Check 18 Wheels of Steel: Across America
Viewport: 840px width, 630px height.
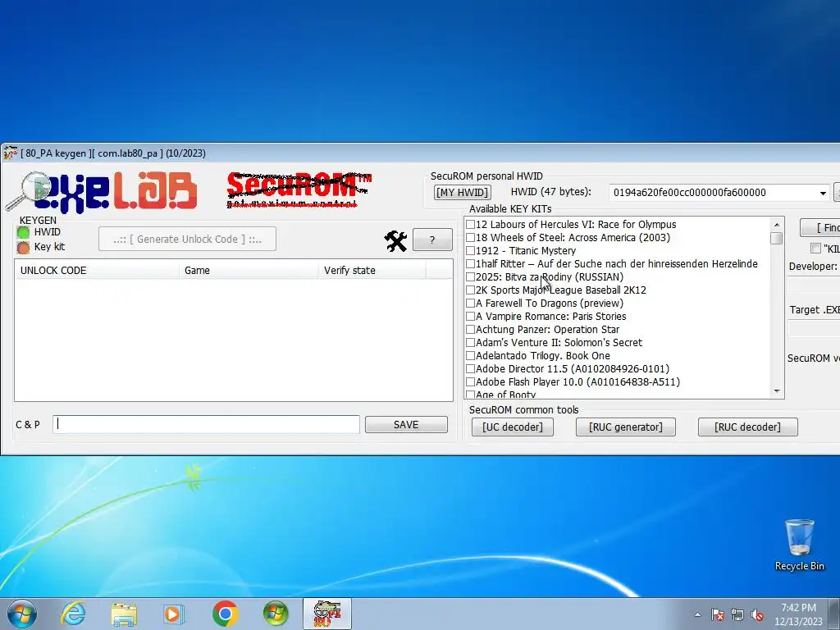[x=470, y=237]
